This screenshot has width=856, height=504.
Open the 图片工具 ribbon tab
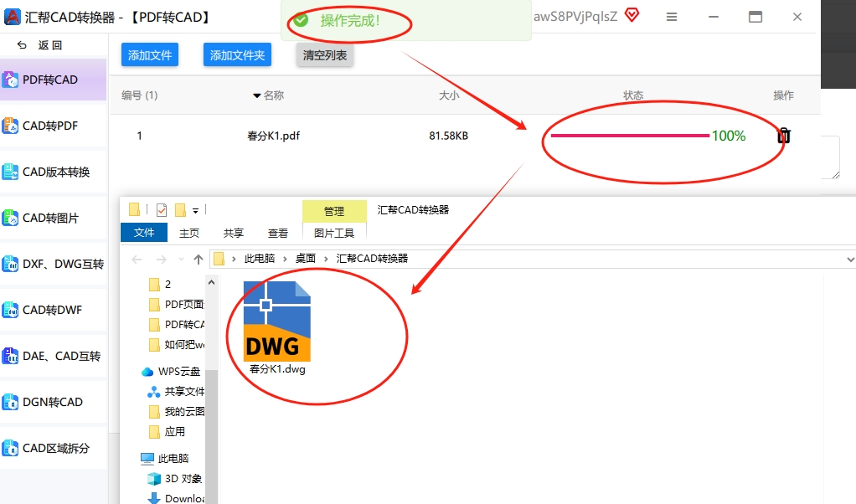(x=334, y=233)
